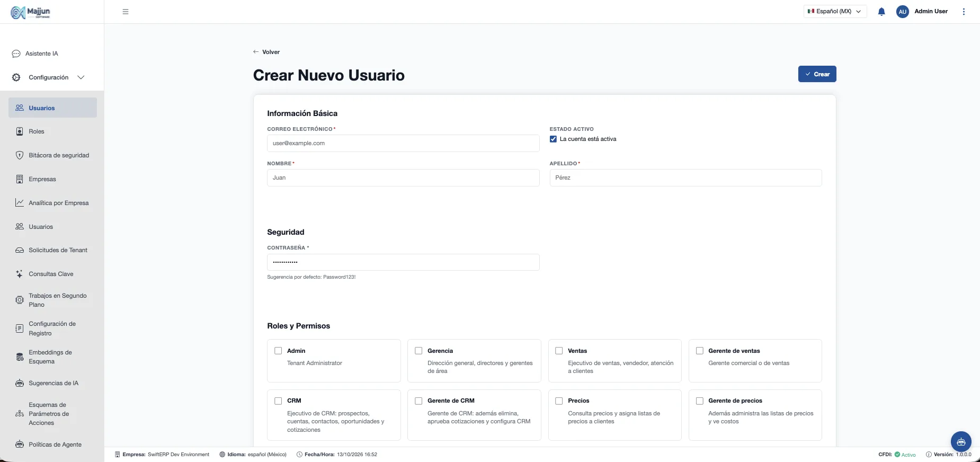Check the Gerente de CRM checkbox
This screenshot has width=980, height=462.
pyautogui.click(x=418, y=401)
